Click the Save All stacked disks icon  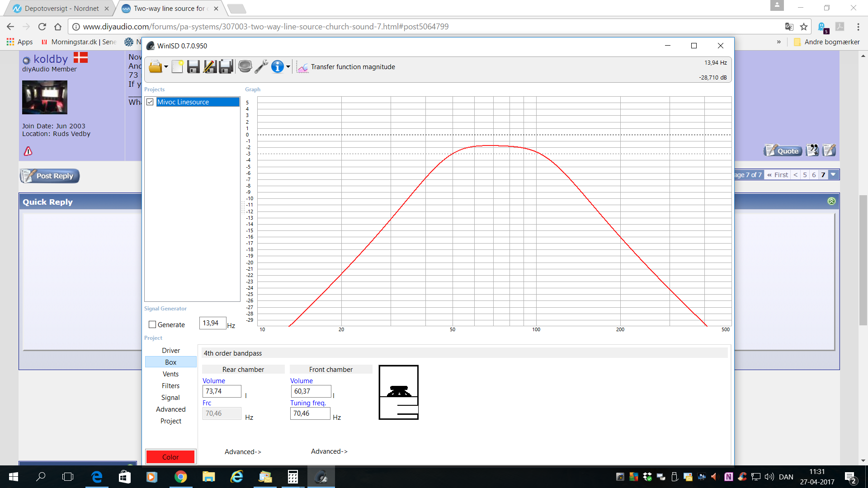click(x=226, y=67)
